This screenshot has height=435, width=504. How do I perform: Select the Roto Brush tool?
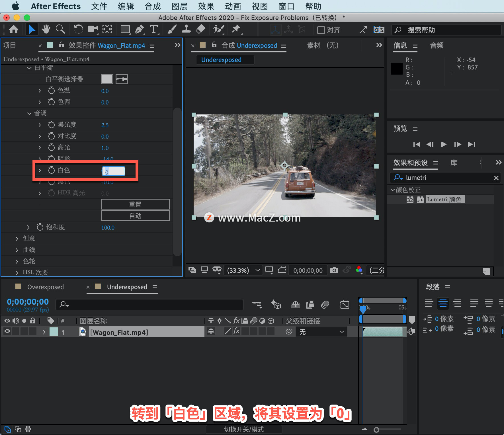pos(219,29)
